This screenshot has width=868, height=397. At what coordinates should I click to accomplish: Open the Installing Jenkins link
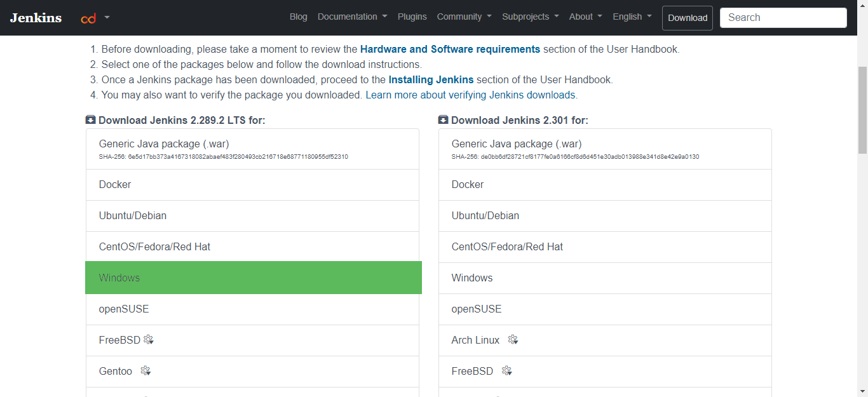[x=431, y=80]
